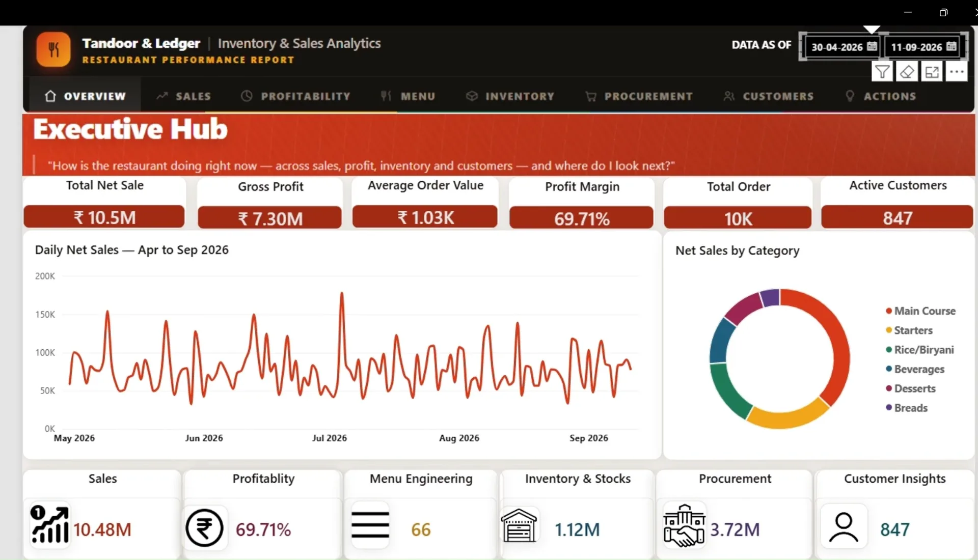Image resolution: width=978 pixels, height=560 pixels.
Task: Click the hamburger icon under Menu Engineering
Action: 370,525
